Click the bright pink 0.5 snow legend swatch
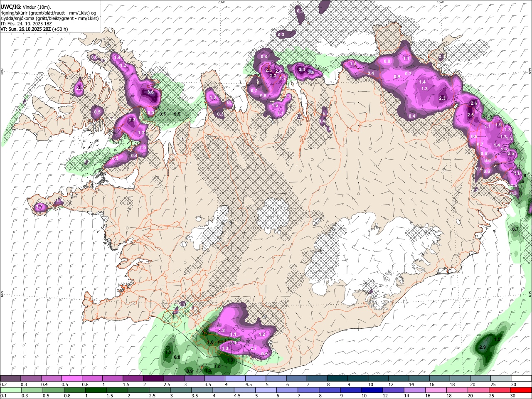This screenshot has width=532, height=399. coord(71,379)
